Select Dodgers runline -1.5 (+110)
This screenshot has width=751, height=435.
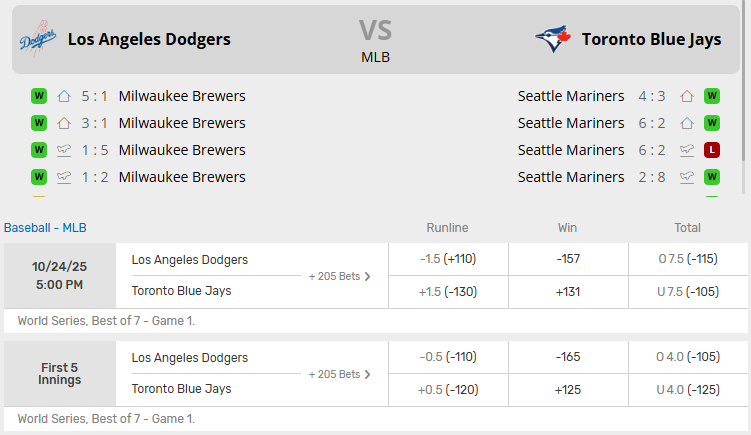(447, 259)
